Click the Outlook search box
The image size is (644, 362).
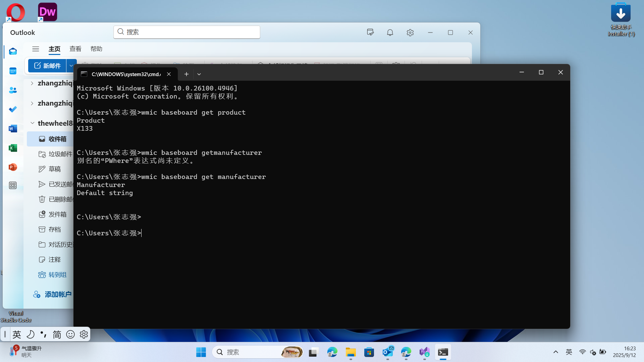(x=186, y=32)
